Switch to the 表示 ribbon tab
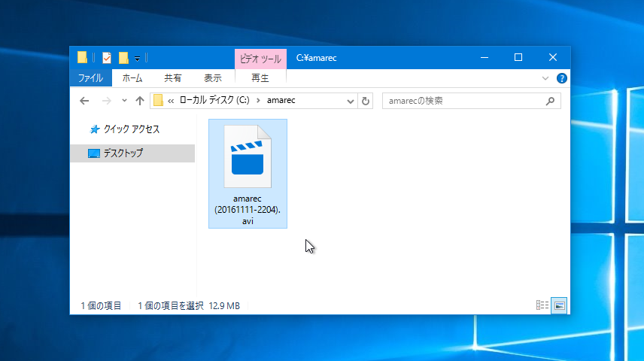 point(213,78)
